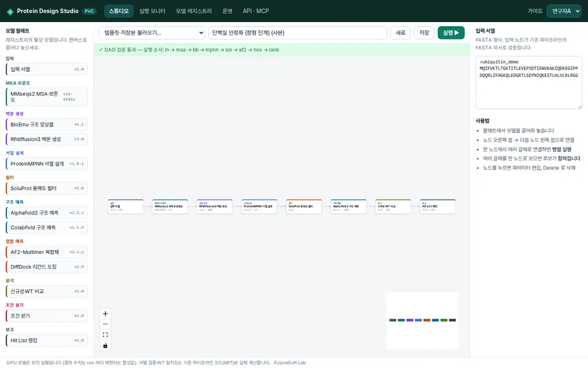This screenshot has width=588, height=368.
Task: Select the ColabFold 구조 예측 palette model
Action: click(x=47, y=228)
